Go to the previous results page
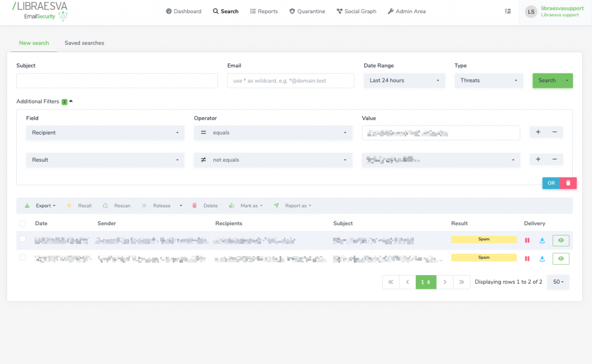 (408, 282)
